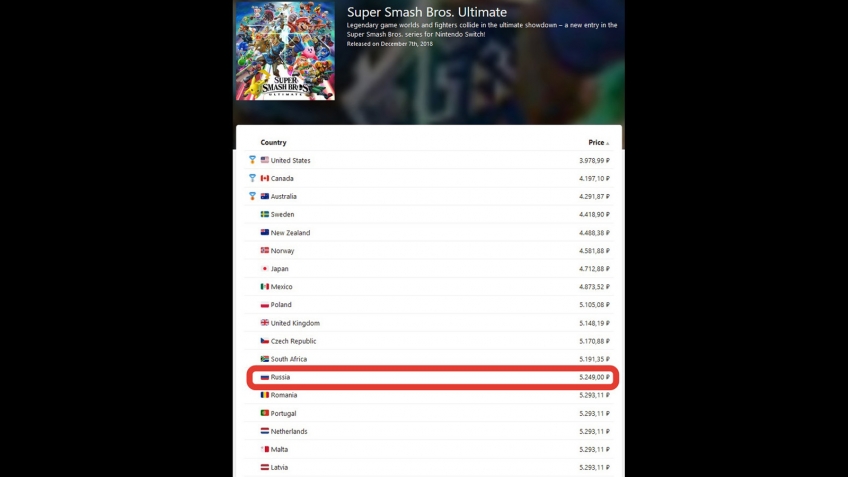Click the Japan flag icon
This screenshot has height=477, width=848.
[264, 268]
